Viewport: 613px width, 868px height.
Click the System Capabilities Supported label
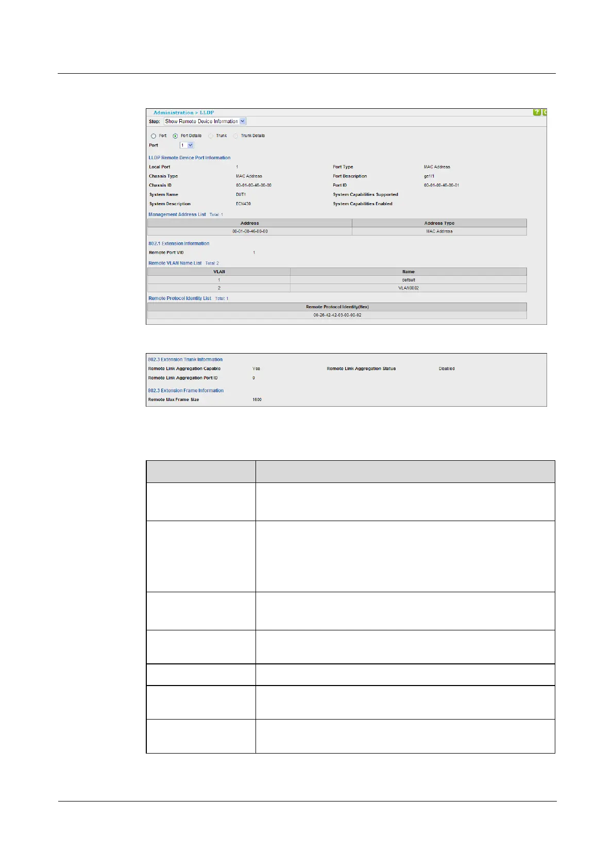tap(366, 195)
